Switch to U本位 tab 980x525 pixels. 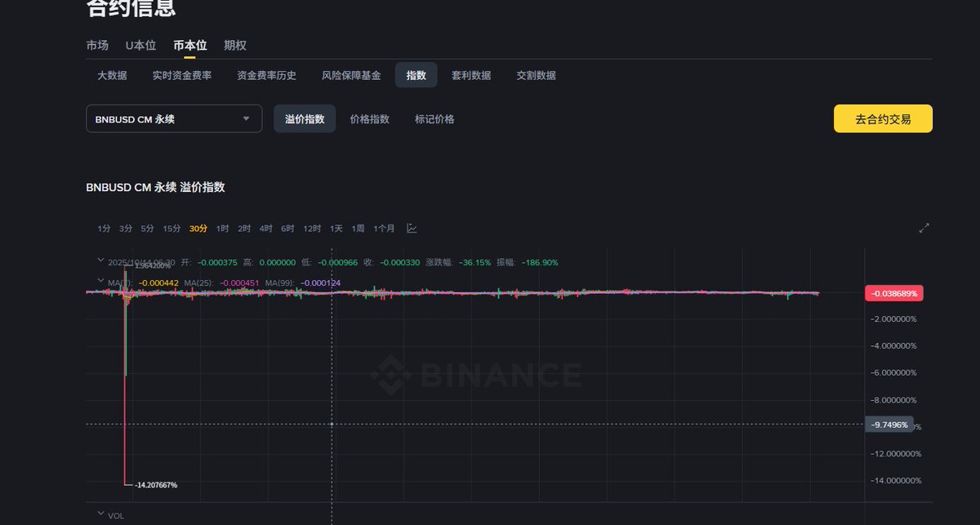(x=141, y=46)
